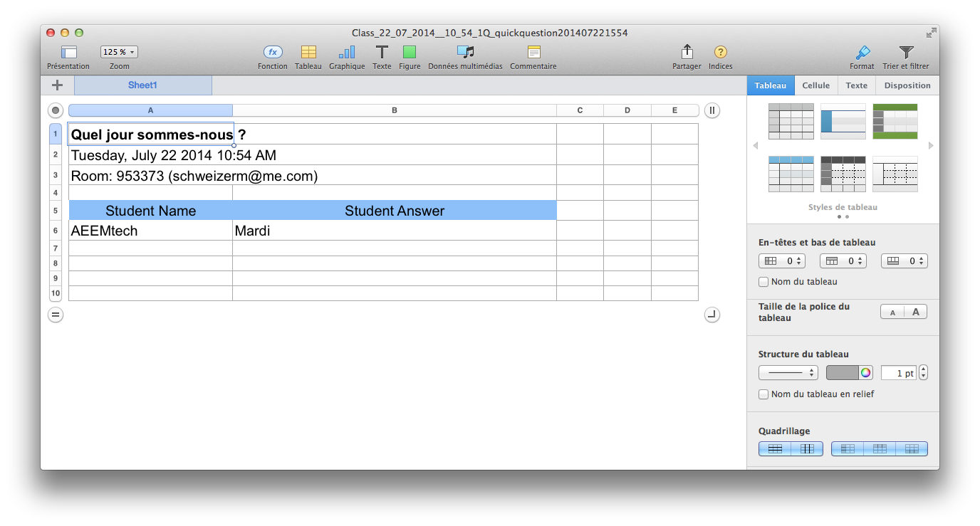Add a text box with Texte icon

382,52
